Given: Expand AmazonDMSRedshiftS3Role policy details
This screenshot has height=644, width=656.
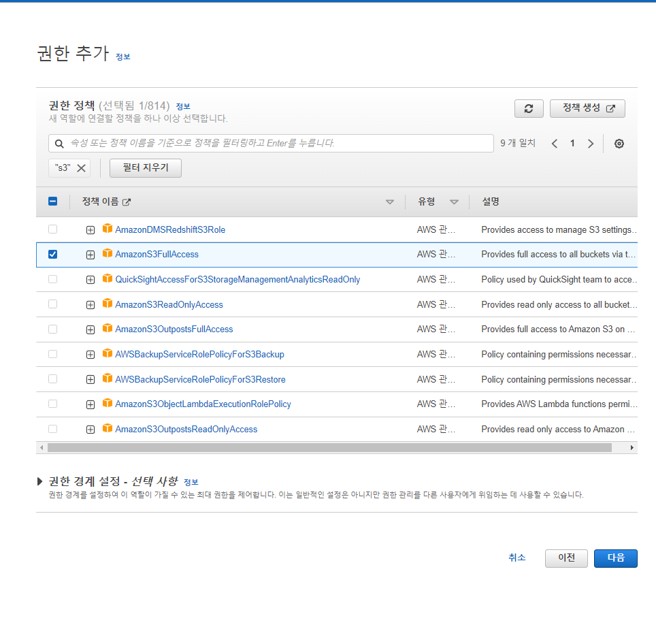Looking at the screenshot, I should (x=91, y=229).
